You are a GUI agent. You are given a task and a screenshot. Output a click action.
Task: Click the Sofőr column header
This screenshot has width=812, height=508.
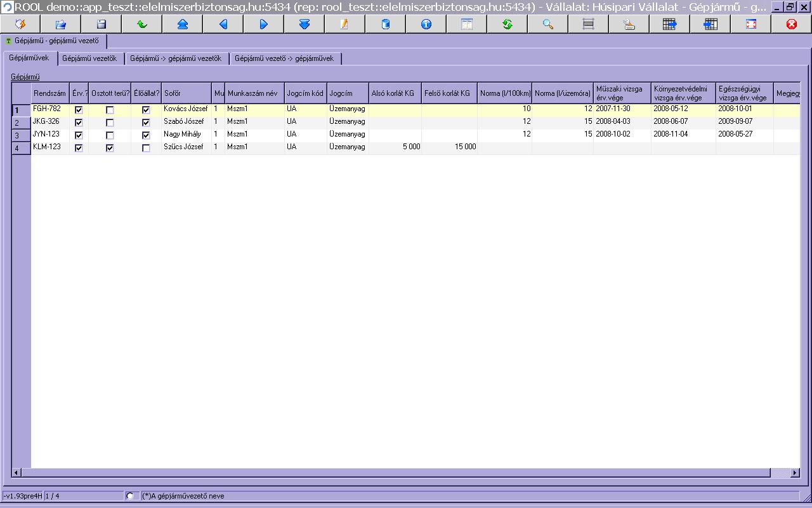[x=187, y=93]
